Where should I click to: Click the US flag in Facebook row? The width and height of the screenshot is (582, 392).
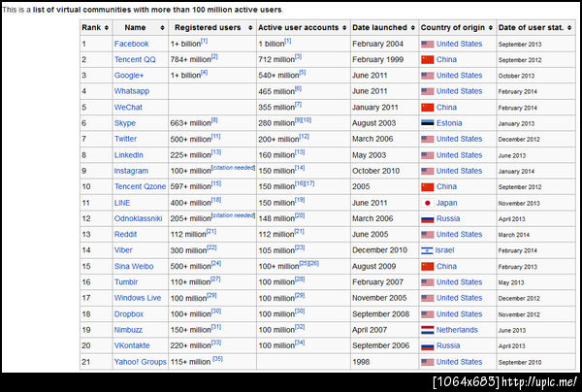click(427, 45)
